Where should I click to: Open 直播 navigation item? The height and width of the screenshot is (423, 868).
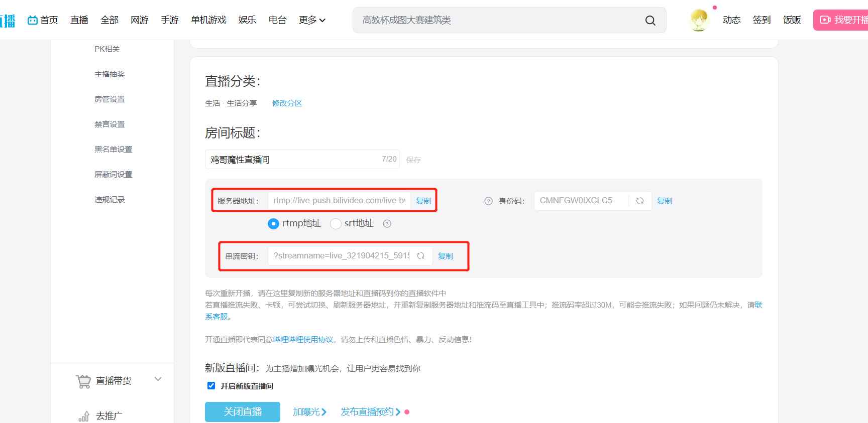tap(79, 20)
